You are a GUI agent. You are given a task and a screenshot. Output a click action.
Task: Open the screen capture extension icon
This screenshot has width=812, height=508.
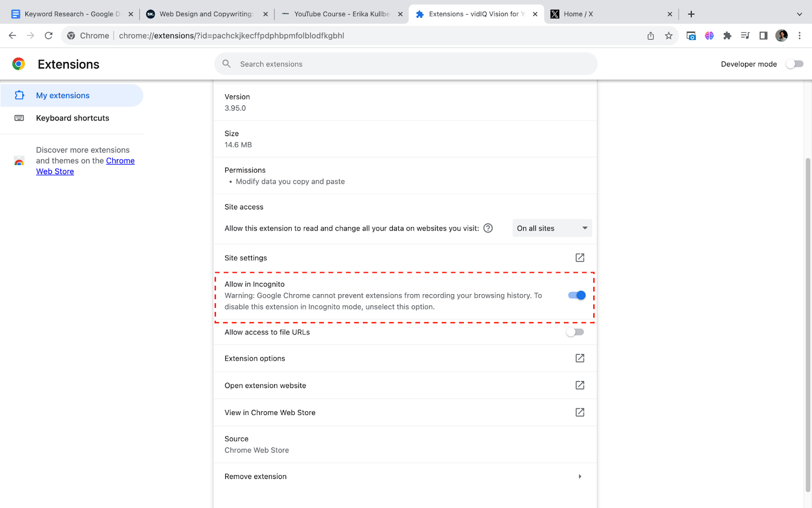click(691, 36)
